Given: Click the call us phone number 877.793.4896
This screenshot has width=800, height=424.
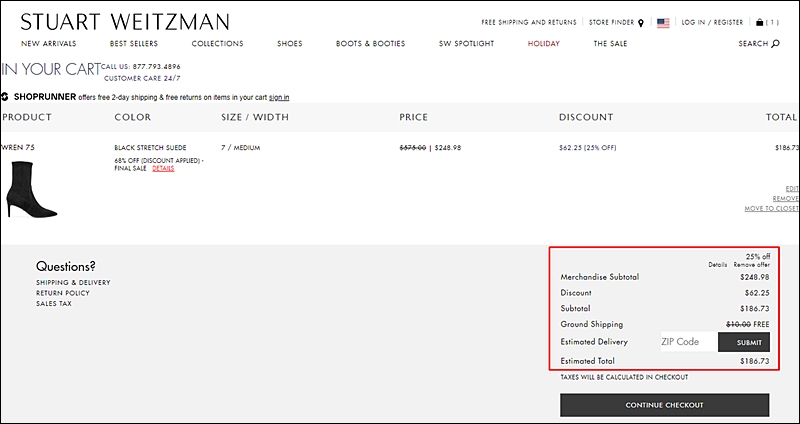Looking at the screenshot, I should click(157, 67).
